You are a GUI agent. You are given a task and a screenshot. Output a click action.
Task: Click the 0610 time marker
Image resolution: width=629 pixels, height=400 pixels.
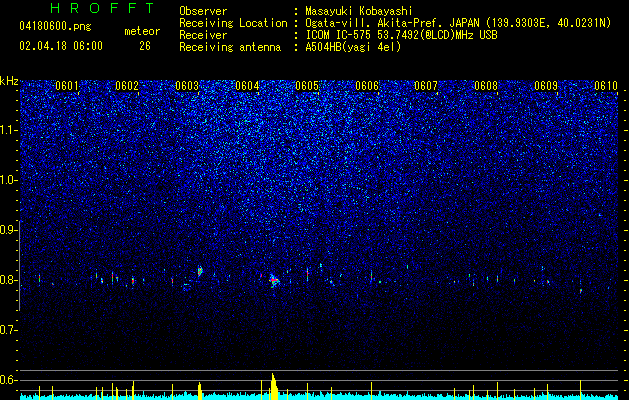[x=606, y=86]
